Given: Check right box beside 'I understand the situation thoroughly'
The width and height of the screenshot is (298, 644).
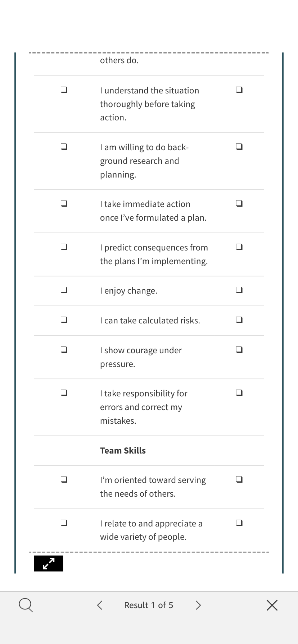Looking at the screenshot, I should point(239,90).
